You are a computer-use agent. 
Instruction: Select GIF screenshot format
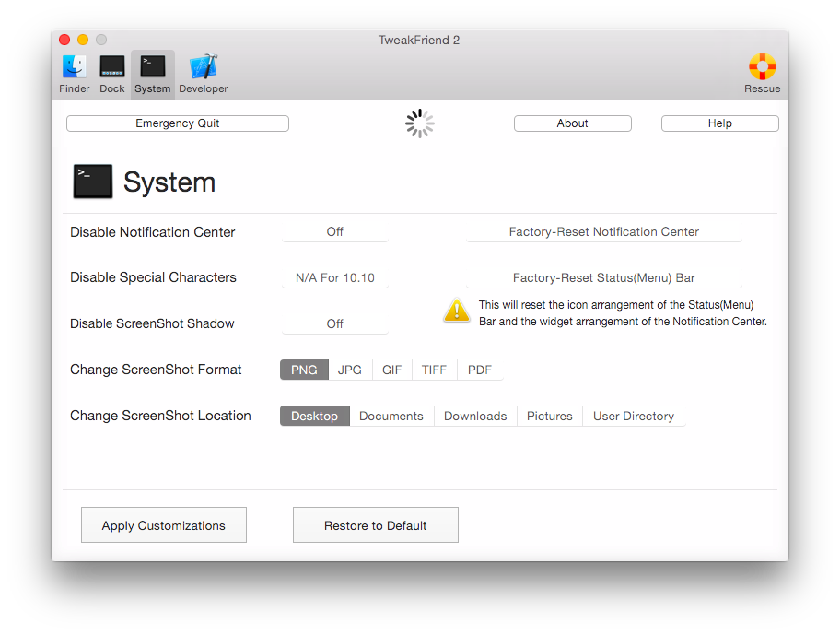[391, 370]
